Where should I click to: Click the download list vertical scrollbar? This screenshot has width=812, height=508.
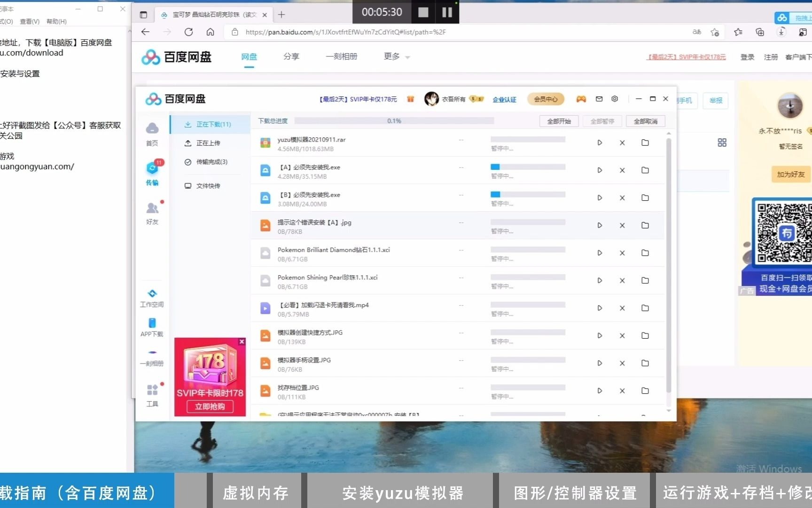coord(669,266)
